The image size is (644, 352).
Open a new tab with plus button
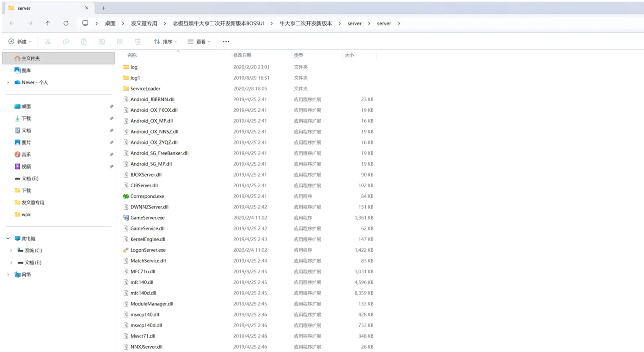pyautogui.click(x=103, y=8)
